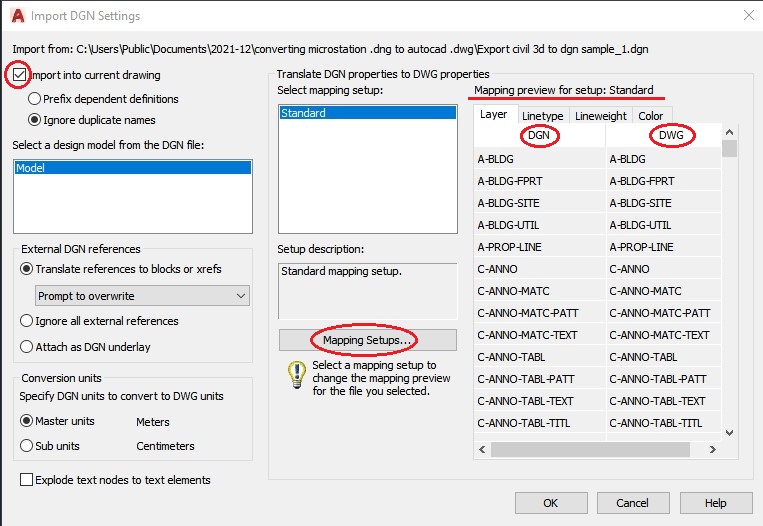Switch to the Lineweight tab

601,116
